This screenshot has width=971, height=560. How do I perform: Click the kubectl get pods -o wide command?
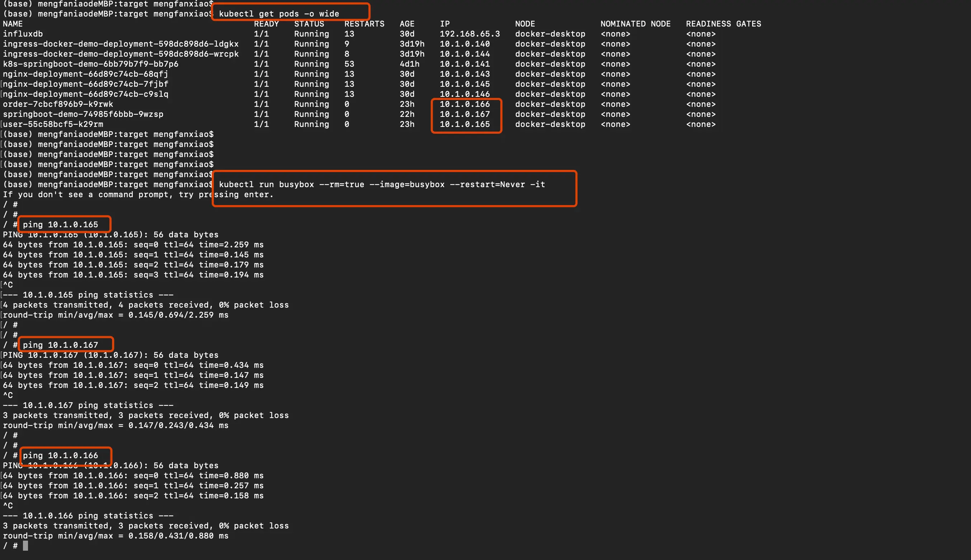point(279,14)
